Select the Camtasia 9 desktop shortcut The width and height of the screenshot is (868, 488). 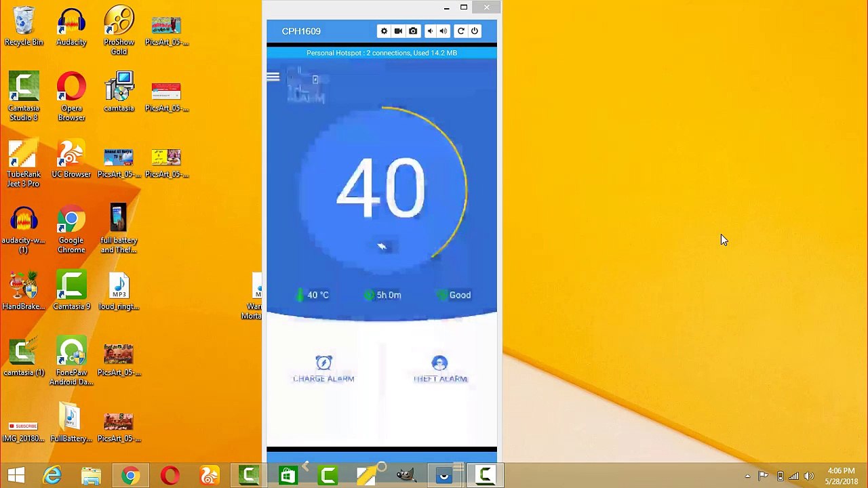71,291
